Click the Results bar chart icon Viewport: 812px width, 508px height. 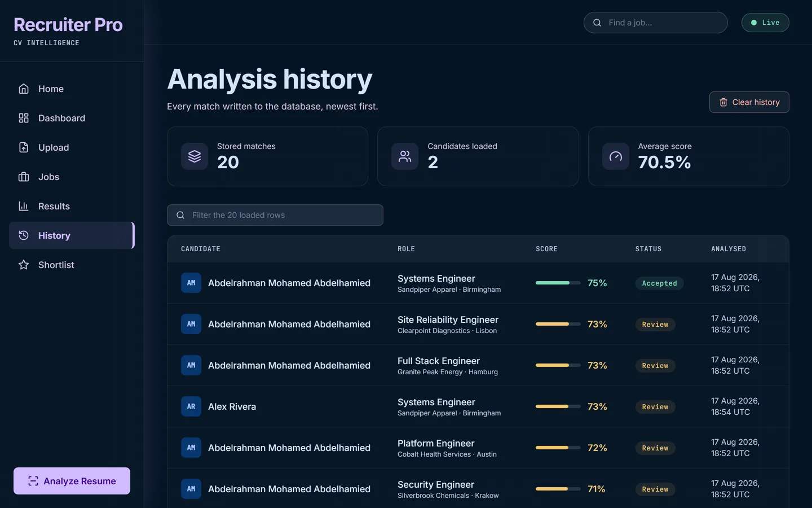click(24, 206)
